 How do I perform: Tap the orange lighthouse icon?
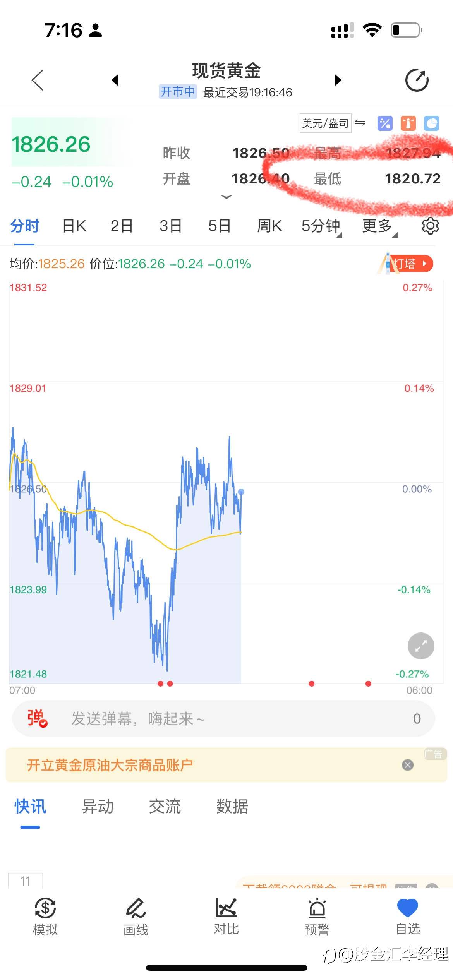tap(408, 123)
